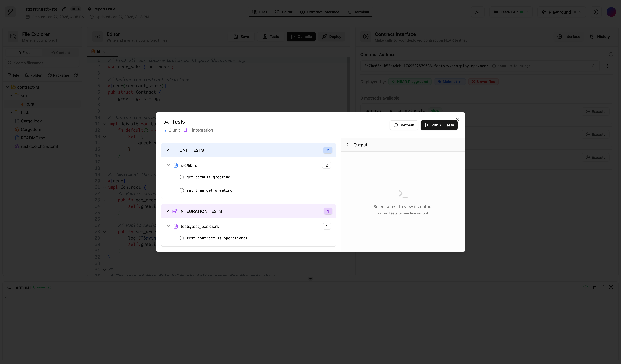
Task: Collapse the INTEGRATION TESTS section
Action: 167,211
